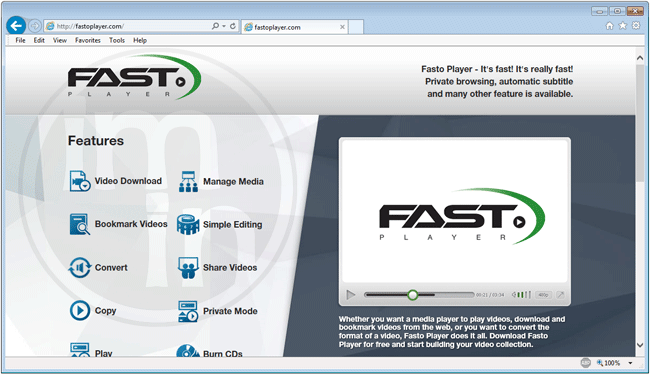650x375 pixels.
Task: Click the Video Download icon
Action: point(80,181)
